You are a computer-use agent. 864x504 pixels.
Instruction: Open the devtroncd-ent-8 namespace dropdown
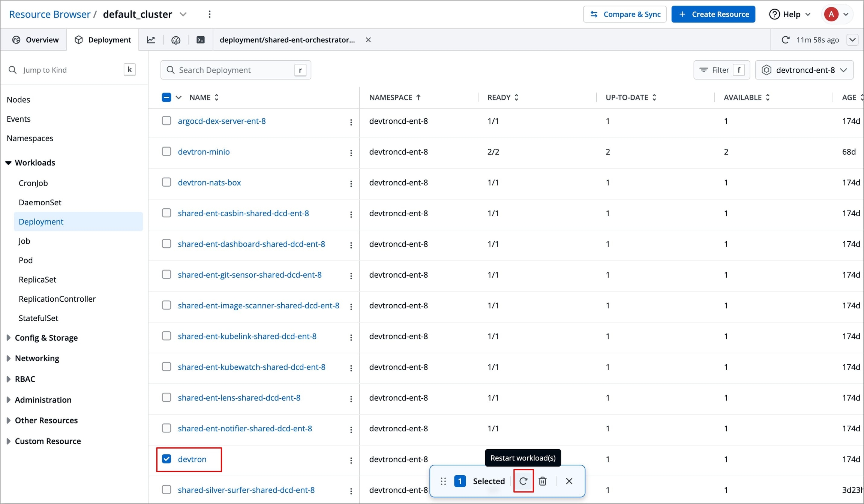pyautogui.click(x=804, y=70)
